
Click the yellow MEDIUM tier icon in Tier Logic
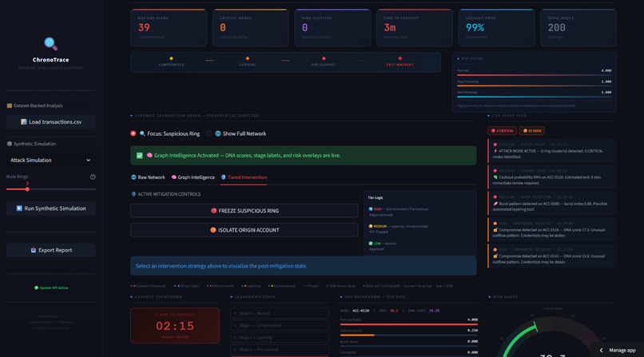tap(371, 226)
